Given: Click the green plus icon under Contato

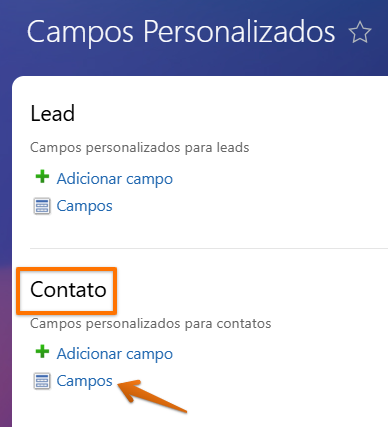Looking at the screenshot, I should click(x=42, y=352).
